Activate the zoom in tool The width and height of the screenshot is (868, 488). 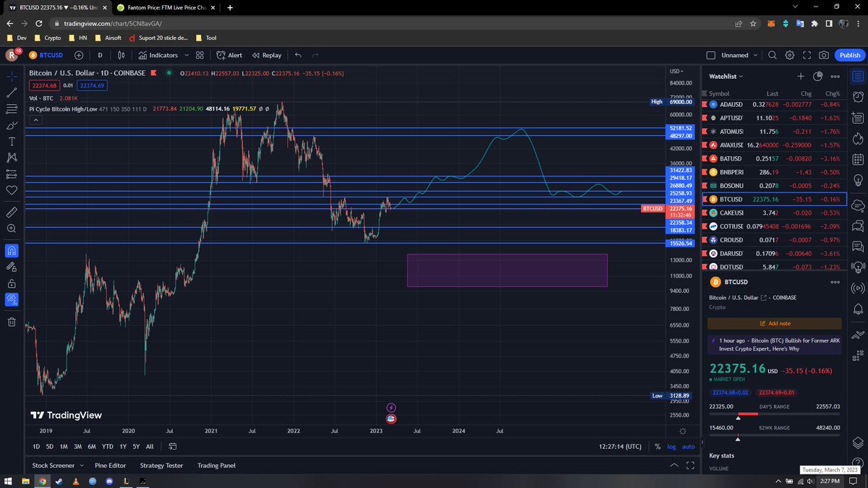point(12,228)
